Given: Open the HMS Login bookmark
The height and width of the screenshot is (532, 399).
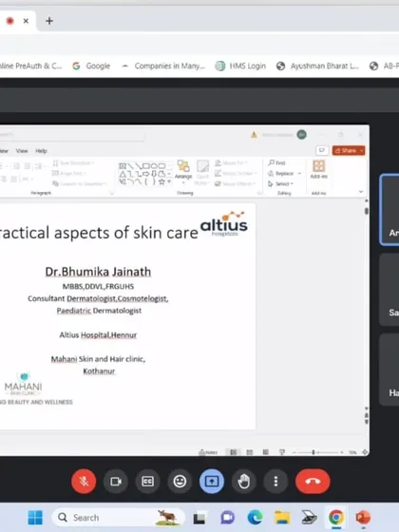Looking at the screenshot, I should tap(240, 66).
